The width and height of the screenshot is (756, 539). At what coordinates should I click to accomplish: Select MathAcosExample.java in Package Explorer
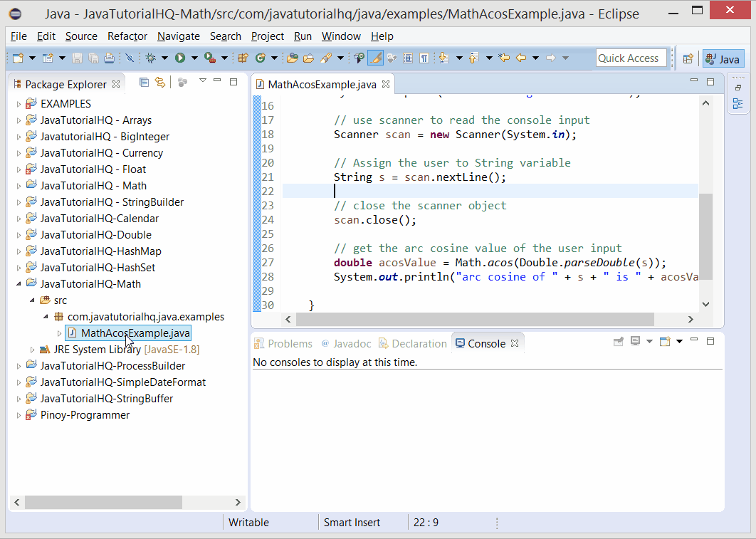pyautogui.click(x=135, y=333)
